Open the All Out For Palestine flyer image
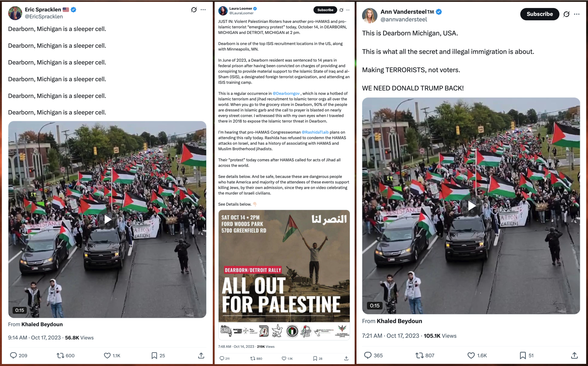Image resolution: width=588 pixels, height=366 pixels. (284, 275)
